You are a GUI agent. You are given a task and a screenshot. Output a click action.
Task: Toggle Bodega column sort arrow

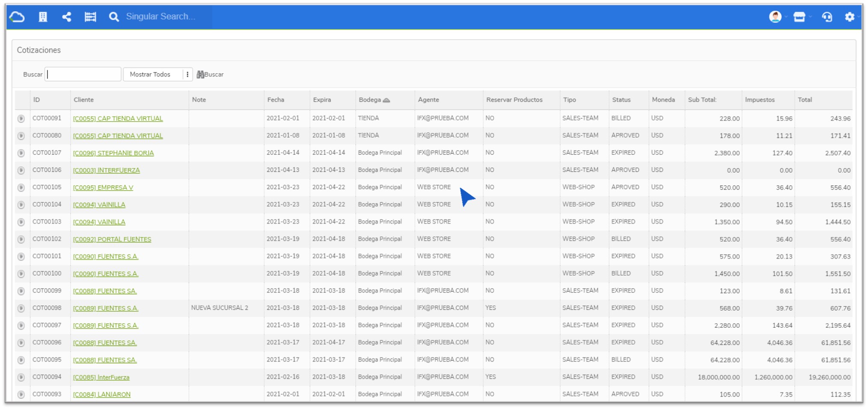pos(386,100)
